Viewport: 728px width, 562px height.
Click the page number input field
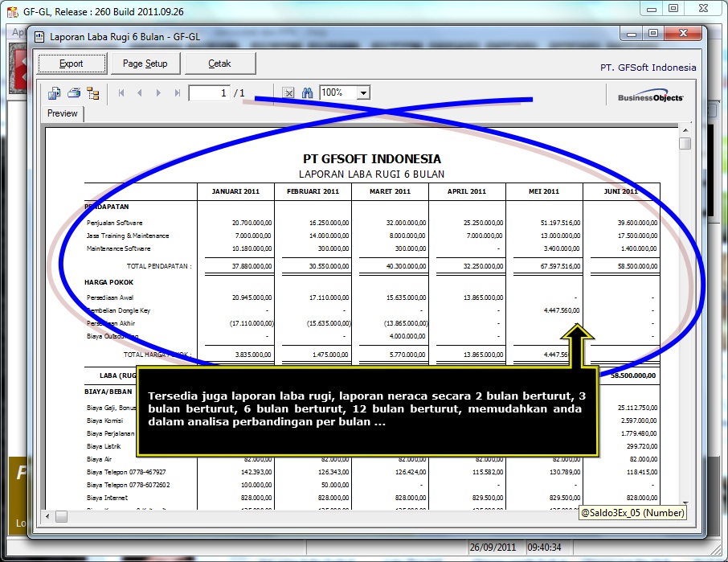[210, 93]
